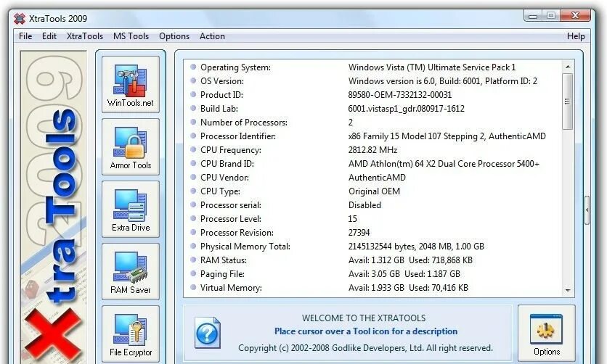Select the CPU Frequency label

coord(231,150)
